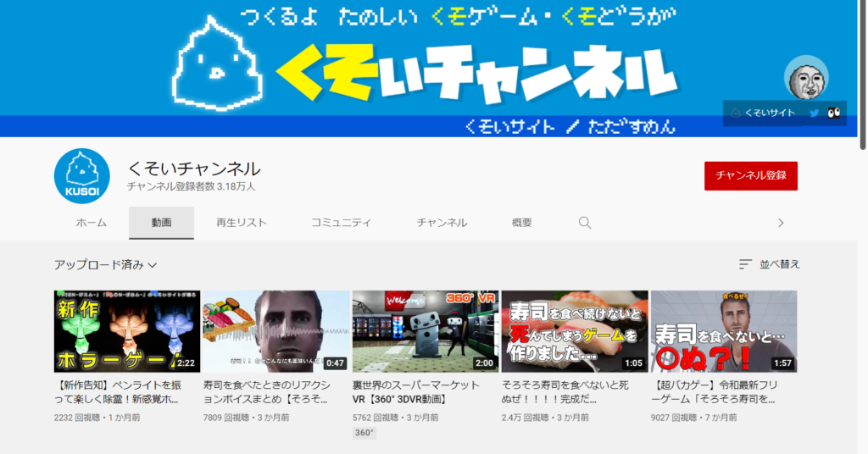
Task: Click the right chevron in the tab bar
Action: pos(781,223)
